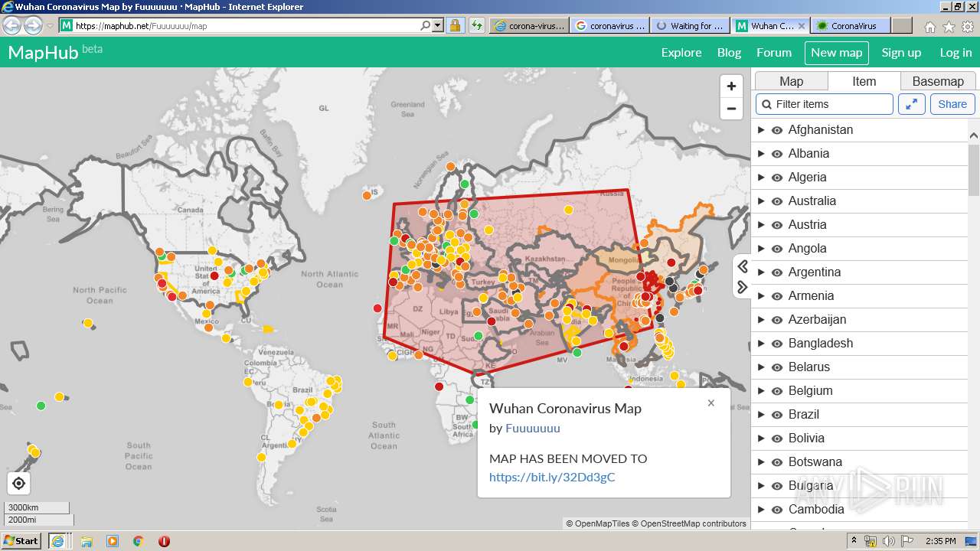
Task: Open Internet Explorer from taskbar
Action: [57, 541]
